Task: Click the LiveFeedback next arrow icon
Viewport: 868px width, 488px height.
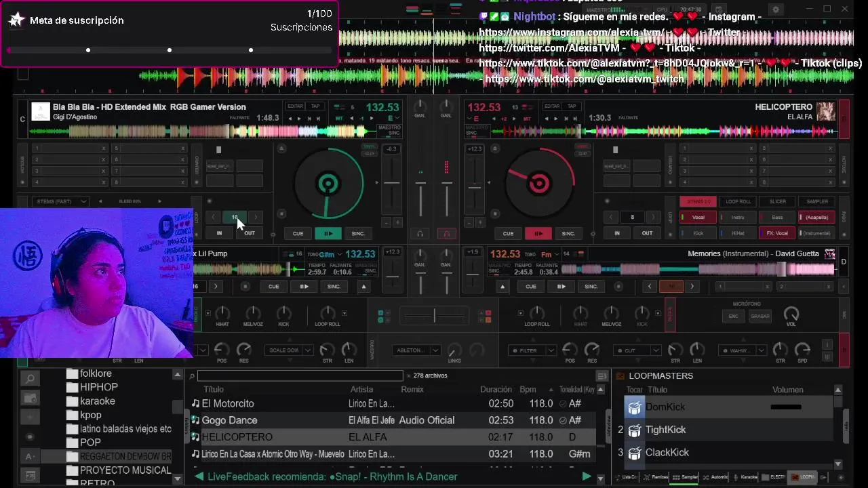Action: pyautogui.click(x=587, y=476)
